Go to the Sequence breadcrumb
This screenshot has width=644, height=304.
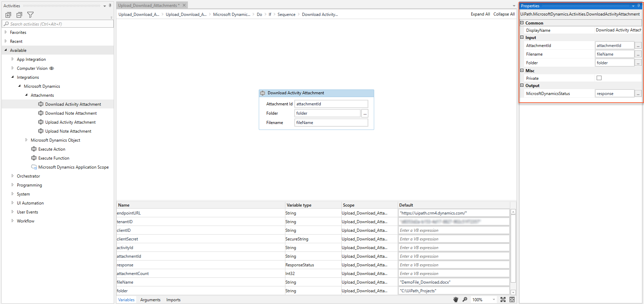click(286, 15)
